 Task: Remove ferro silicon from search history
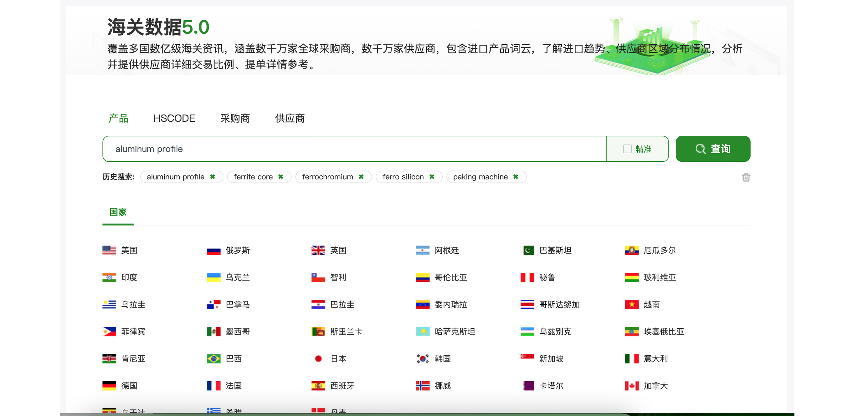pyautogui.click(x=432, y=177)
